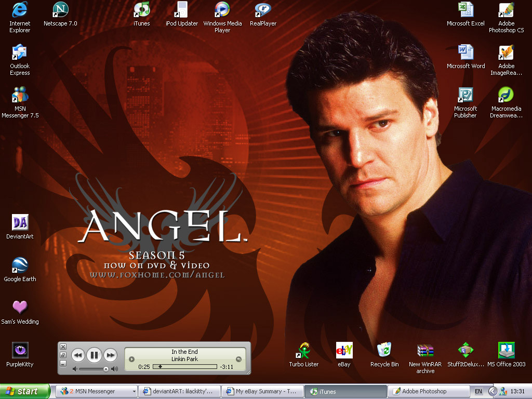Pause the song in iTunes mini player
Screen dimensions: 532x399
pos(95,355)
